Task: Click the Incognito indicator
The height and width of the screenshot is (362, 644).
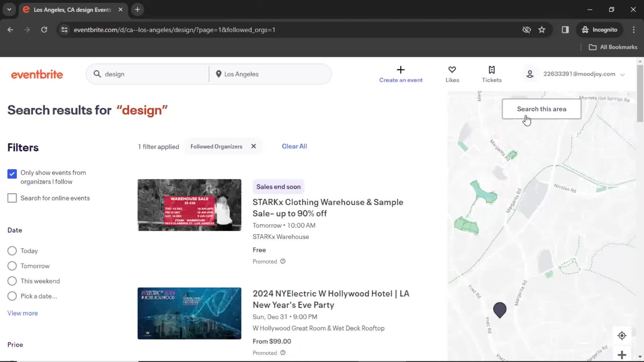Action: point(599,30)
